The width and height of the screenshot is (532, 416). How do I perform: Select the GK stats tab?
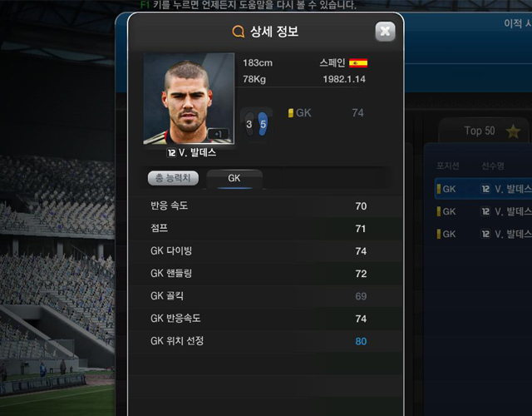[234, 178]
